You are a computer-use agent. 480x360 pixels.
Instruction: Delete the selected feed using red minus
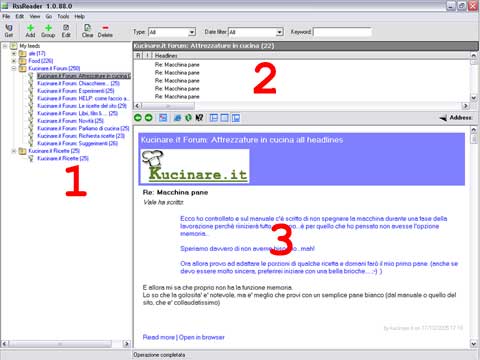point(105,30)
